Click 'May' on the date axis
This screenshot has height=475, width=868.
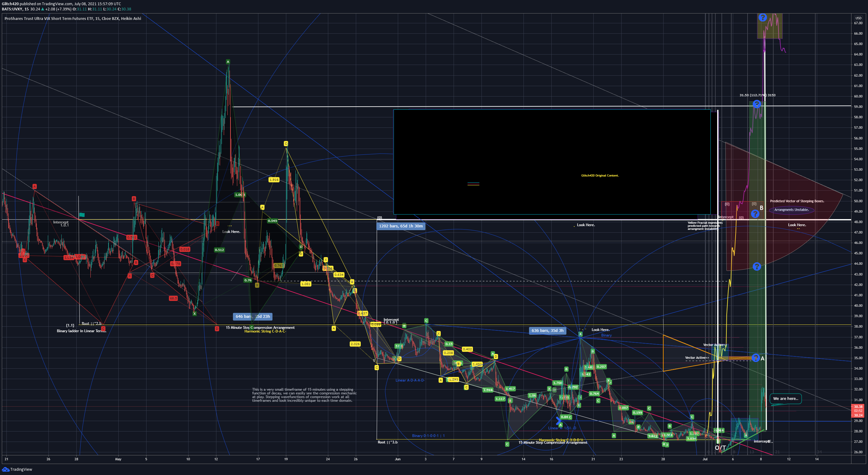tap(118, 459)
